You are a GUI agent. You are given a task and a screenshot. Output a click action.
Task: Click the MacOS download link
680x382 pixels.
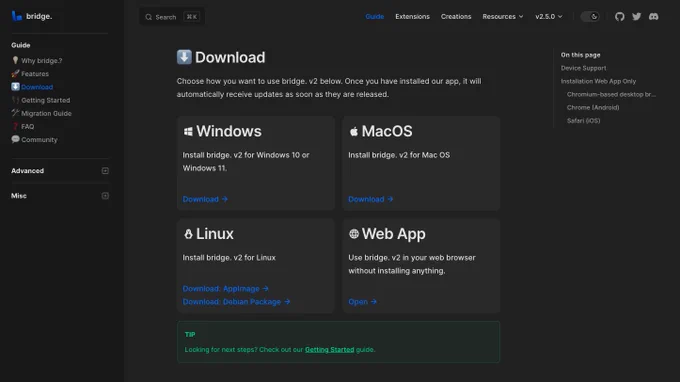[370, 199]
